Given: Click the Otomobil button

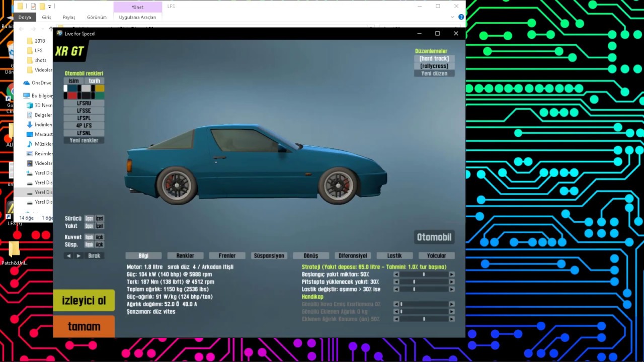Looking at the screenshot, I should coord(434,237).
